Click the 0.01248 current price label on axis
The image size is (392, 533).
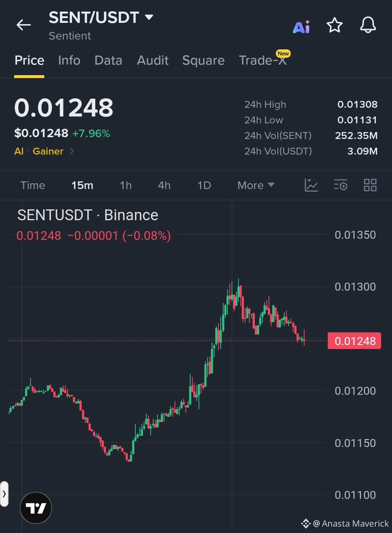tap(354, 341)
